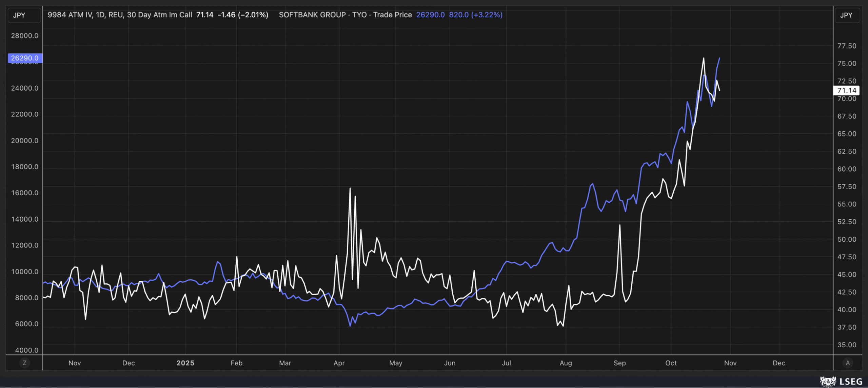Select the 2025 label on time axis
Image resolution: width=868 pixels, height=388 pixels.
tap(185, 363)
